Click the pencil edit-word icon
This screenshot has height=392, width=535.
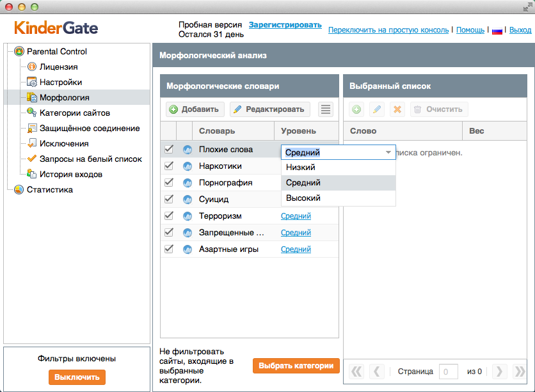point(377,109)
